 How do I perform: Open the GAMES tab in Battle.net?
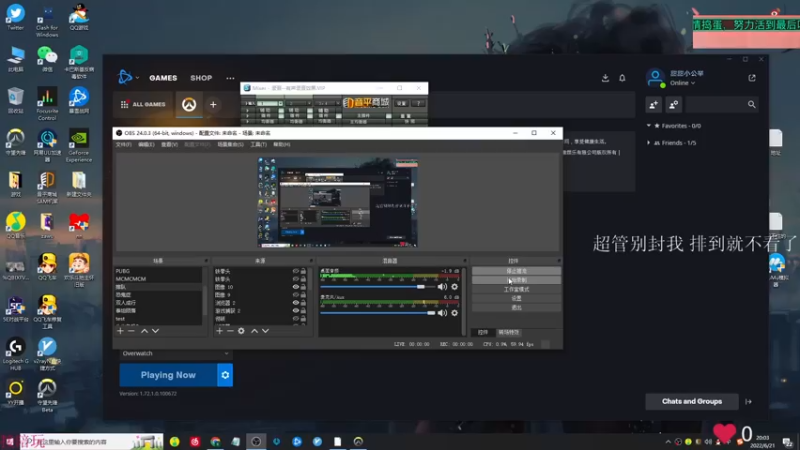click(163, 78)
